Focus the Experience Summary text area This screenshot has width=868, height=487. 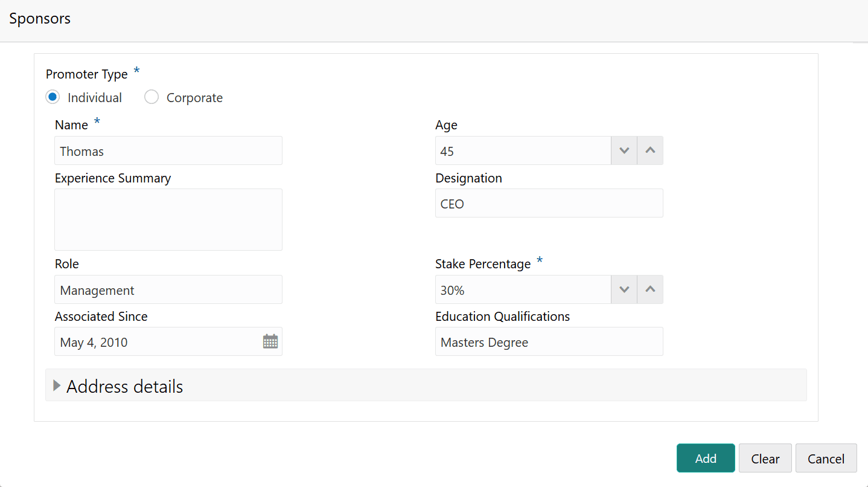coord(168,219)
